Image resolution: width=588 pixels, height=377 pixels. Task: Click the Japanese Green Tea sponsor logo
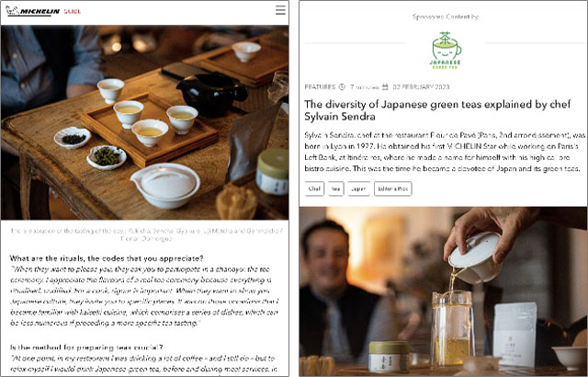pos(446,51)
